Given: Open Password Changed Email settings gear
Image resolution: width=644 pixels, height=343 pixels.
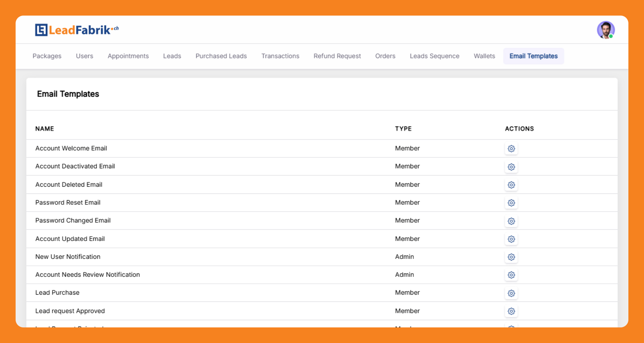Looking at the screenshot, I should (x=511, y=221).
